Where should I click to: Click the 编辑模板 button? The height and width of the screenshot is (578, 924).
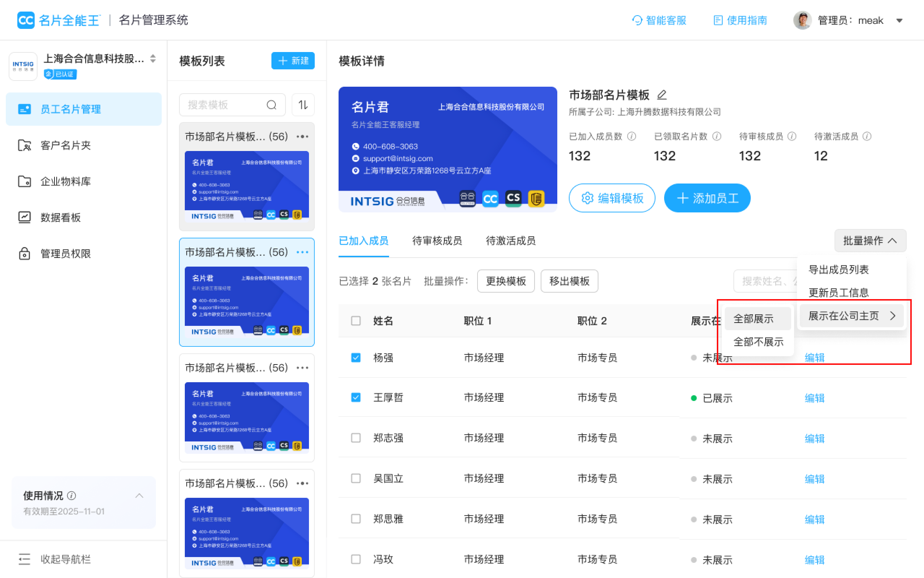coord(612,198)
